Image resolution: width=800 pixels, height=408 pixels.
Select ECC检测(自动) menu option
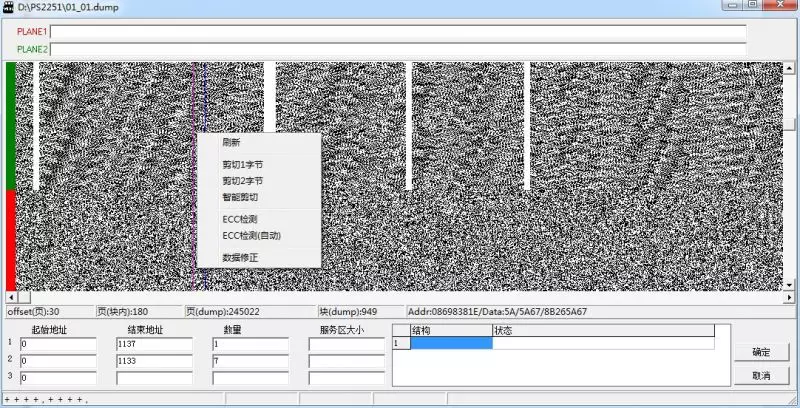251,236
